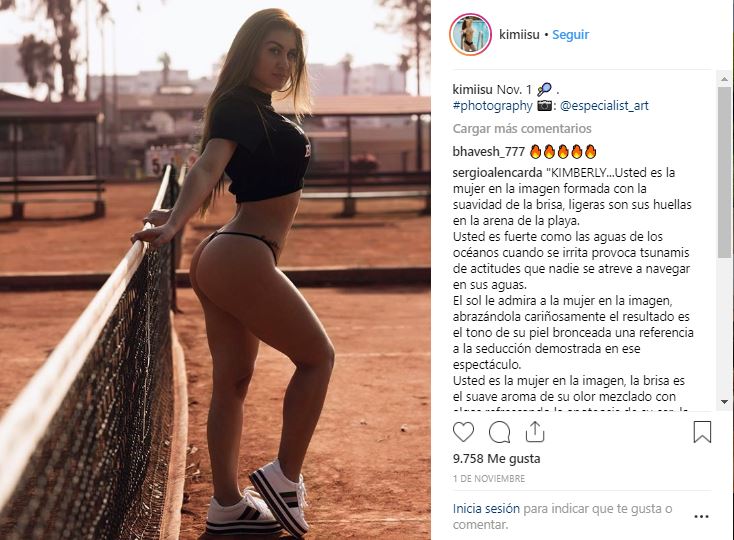Open the #photography hashtag
Viewport: 734px width, 540px height.
(x=492, y=106)
